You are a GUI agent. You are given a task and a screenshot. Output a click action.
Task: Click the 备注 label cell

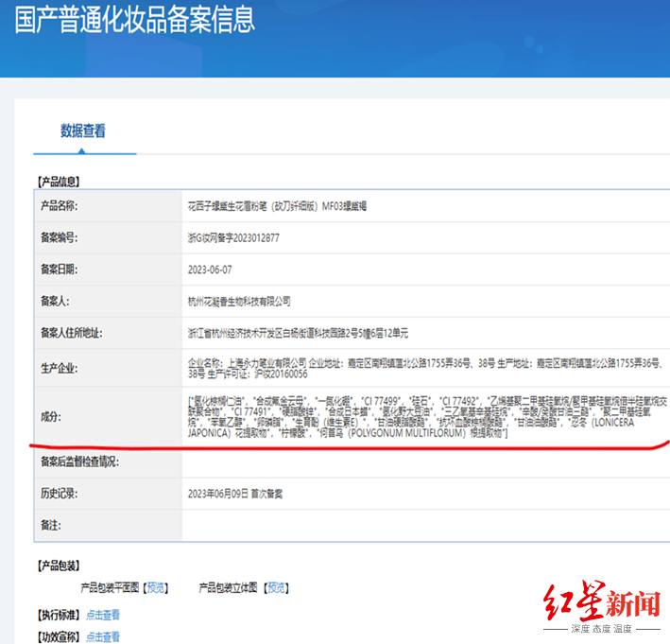point(108,525)
